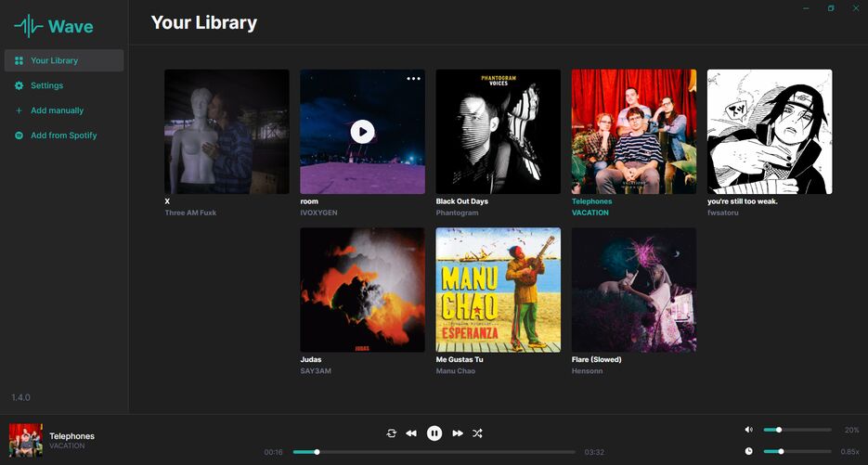Click the SAY3AM artist name

tap(316, 371)
